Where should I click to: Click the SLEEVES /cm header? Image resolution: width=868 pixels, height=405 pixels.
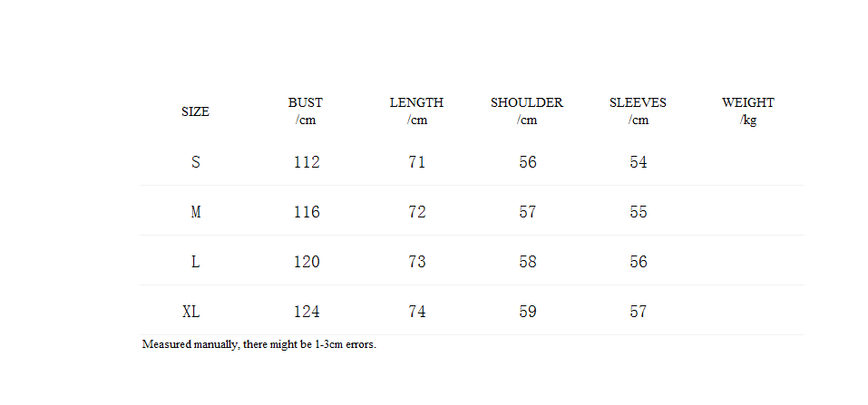638,111
